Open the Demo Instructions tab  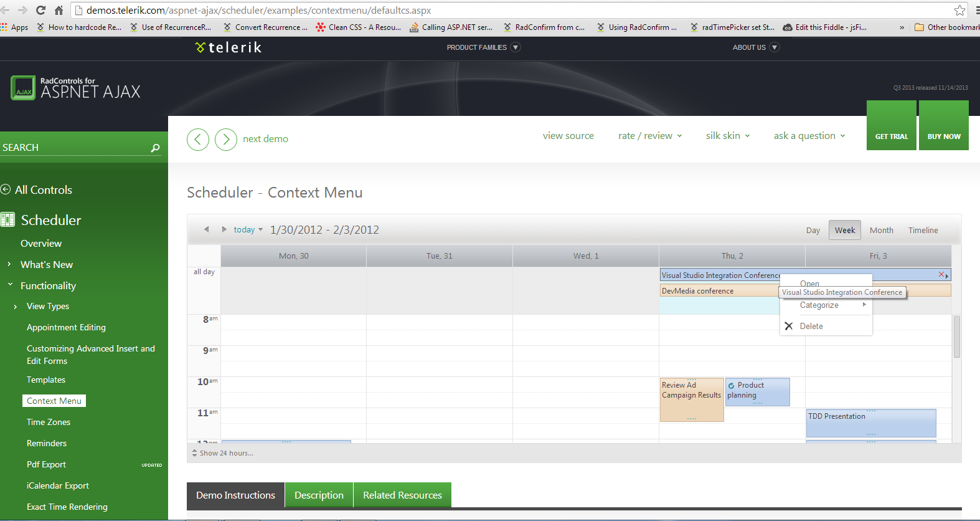(235, 495)
